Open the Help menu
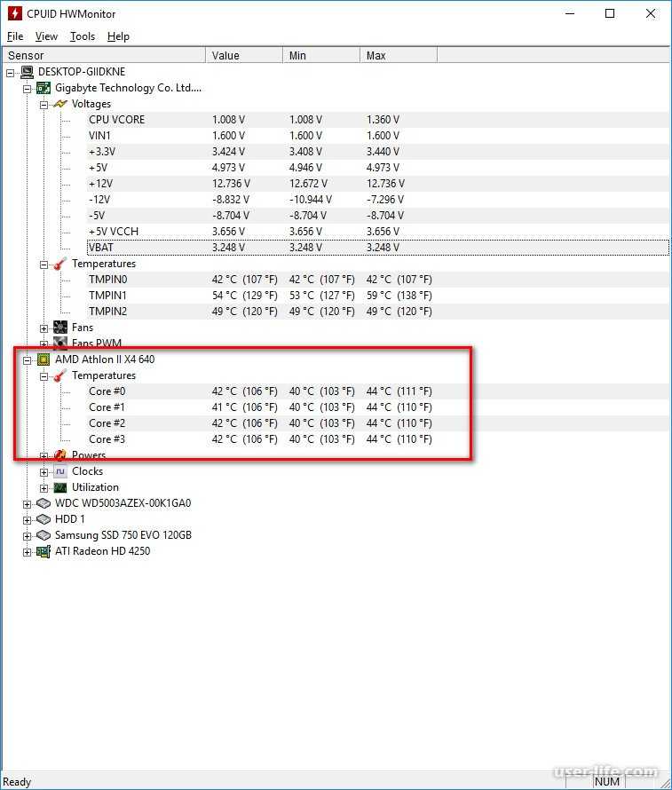 click(x=118, y=36)
